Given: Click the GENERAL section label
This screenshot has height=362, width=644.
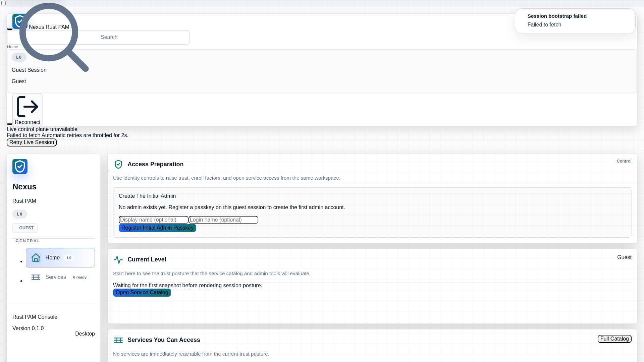Looking at the screenshot, I should point(28,241).
